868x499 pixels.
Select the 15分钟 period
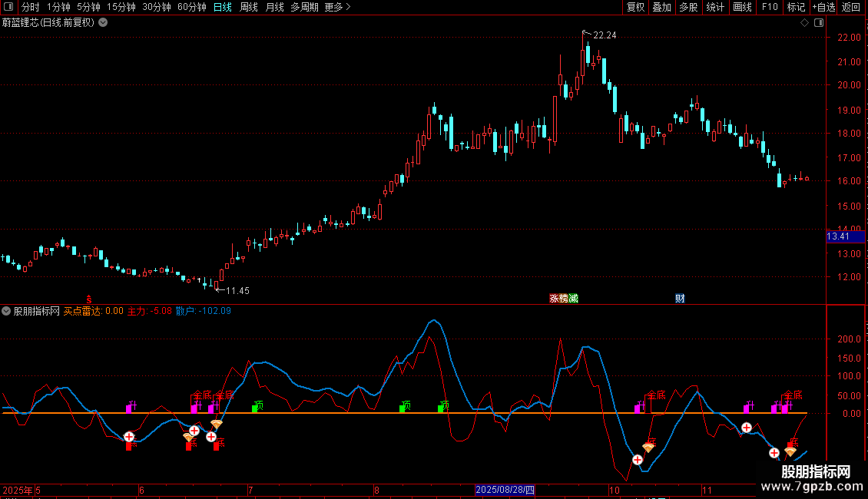121,7
